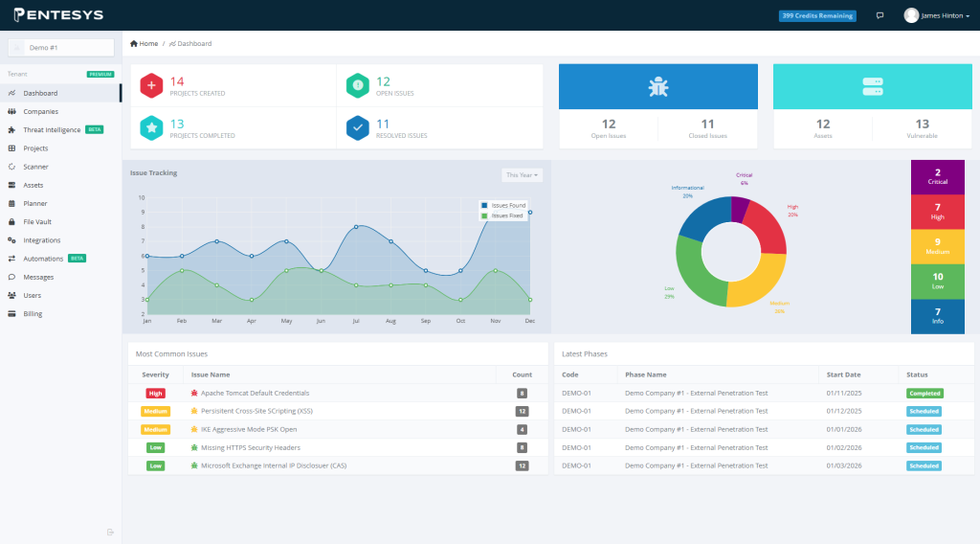Click the Home breadcrumb link
Viewport: 980px width, 544px height.
pyautogui.click(x=145, y=43)
